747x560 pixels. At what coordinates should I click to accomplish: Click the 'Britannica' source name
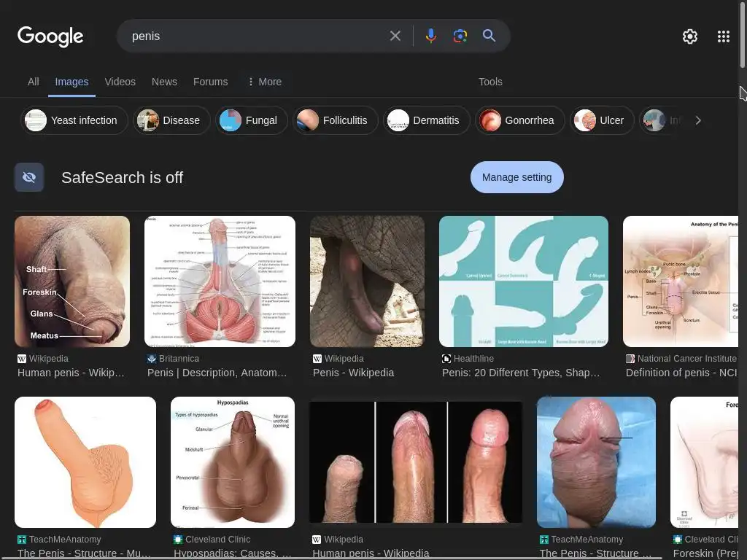coord(179,359)
